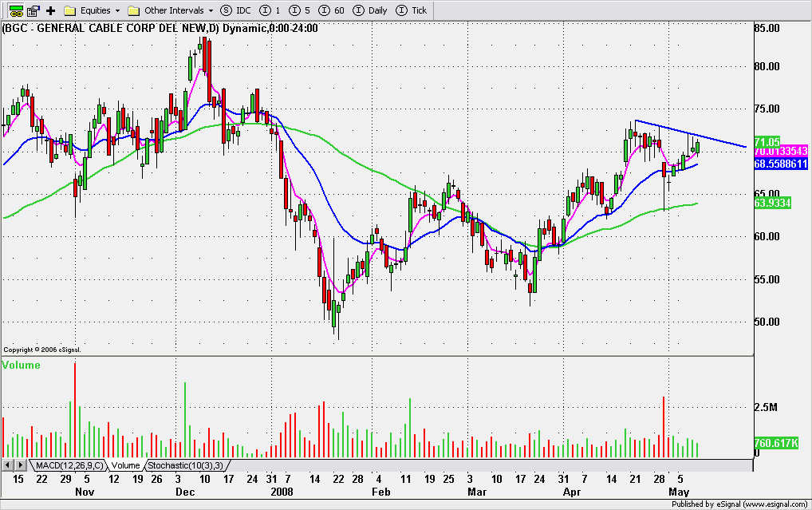Click the left tab scroll arrow
Screen dimensions: 812x510
(x=8, y=465)
